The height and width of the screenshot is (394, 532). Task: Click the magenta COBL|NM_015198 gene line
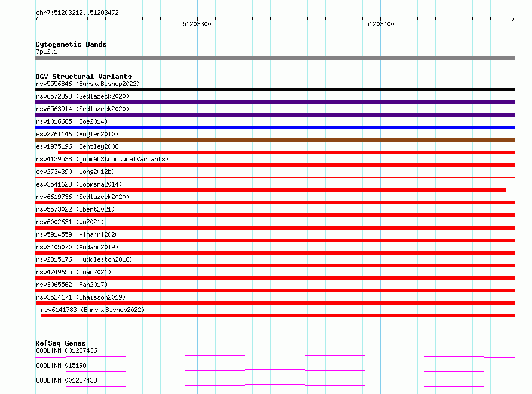pos(275,371)
